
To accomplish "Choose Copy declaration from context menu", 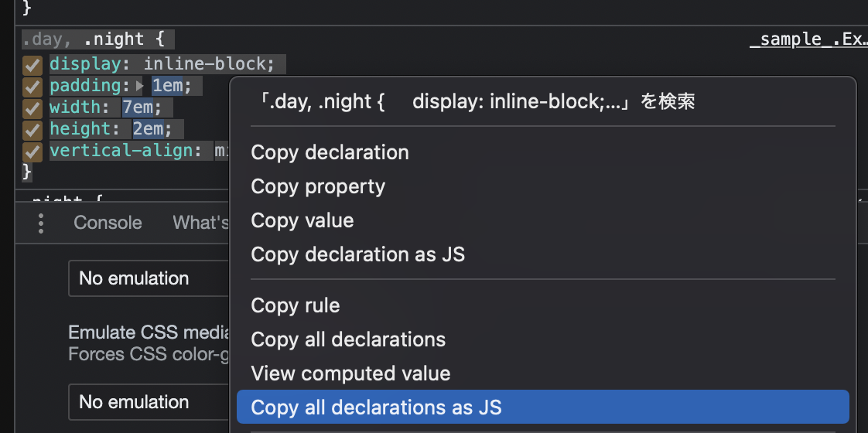I will tap(330, 152).
